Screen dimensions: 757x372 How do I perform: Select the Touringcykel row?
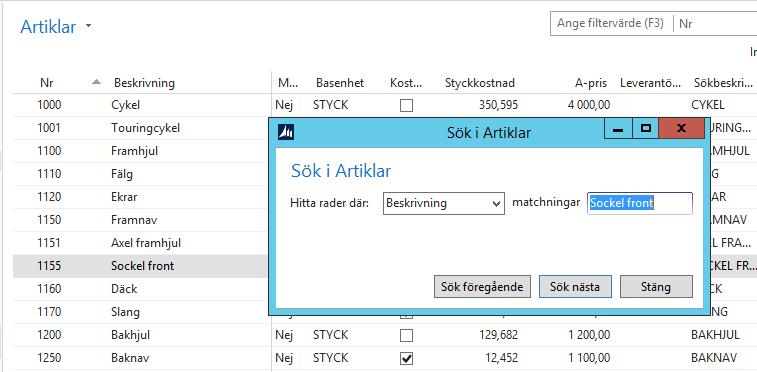click(140, 128)
